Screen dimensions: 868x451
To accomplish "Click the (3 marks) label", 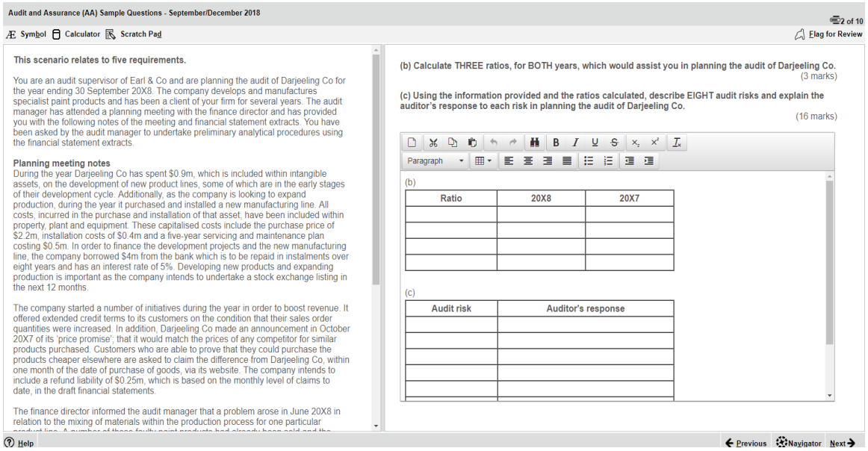I will [x=819, y=76].
